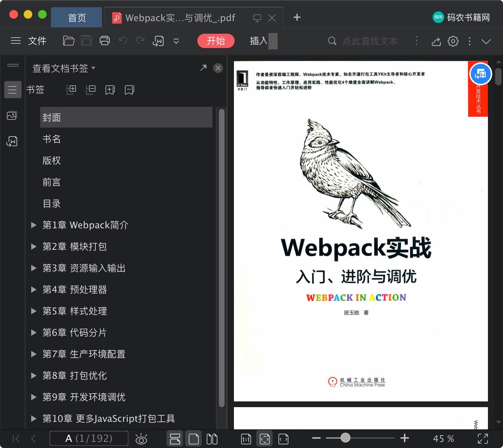The width and height of the screenshot is (503, 448).
Task: Go to the previous page
Action: tap(34, 438)
